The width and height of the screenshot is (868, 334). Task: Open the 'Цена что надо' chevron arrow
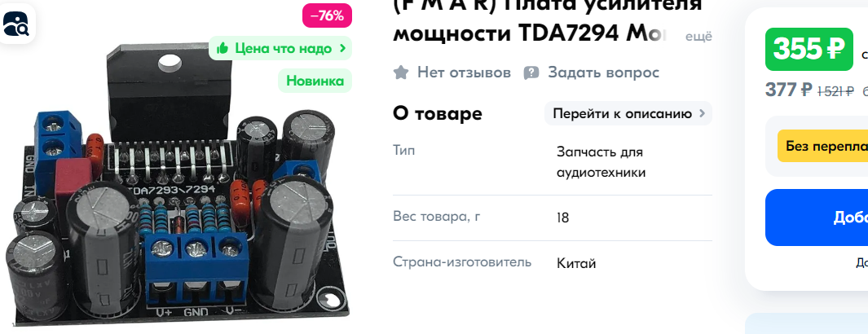(342, 48)
